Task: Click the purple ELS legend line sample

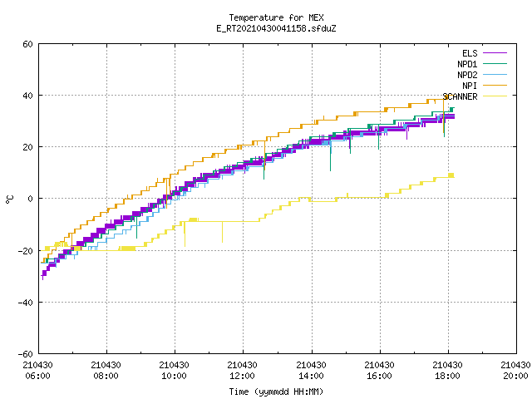Action: point(495,53)
